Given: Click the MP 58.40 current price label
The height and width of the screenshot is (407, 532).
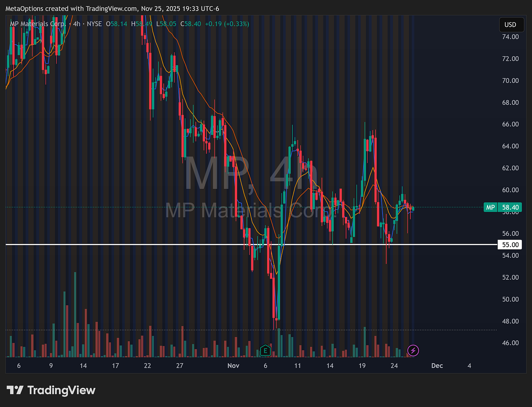Looking at the screenshot, I should 502,207.
